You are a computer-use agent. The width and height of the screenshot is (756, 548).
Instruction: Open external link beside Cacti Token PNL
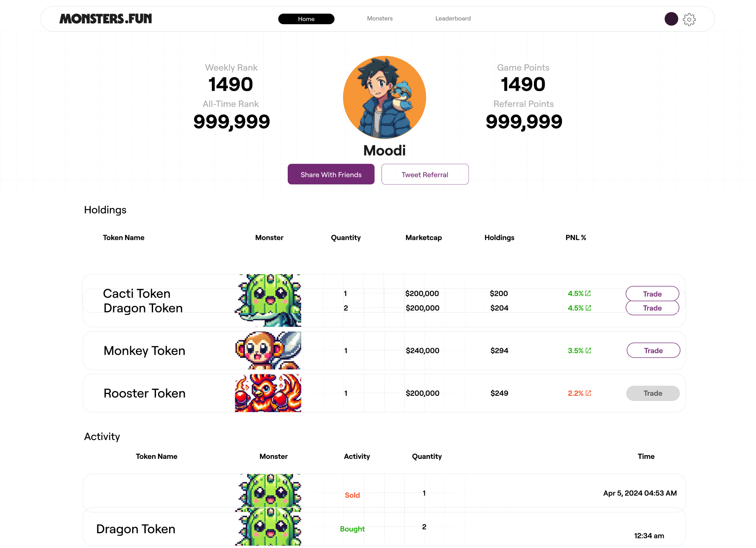click(588, 293)
